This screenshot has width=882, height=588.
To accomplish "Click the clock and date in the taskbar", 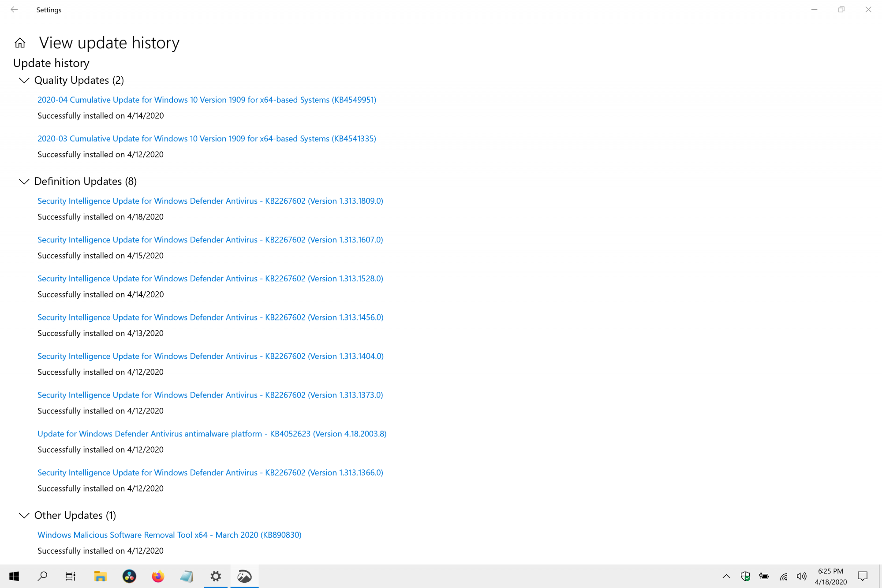I will coord(831,576).
